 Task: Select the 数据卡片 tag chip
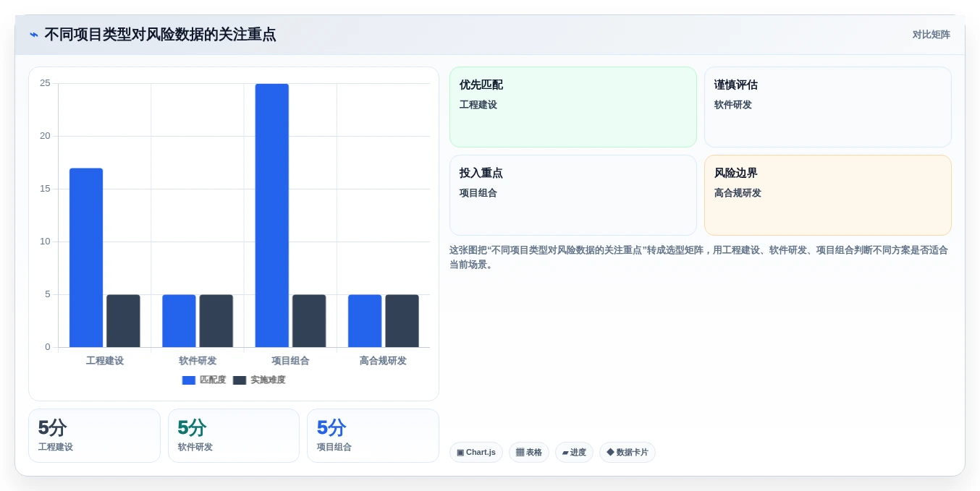[627, 453]
